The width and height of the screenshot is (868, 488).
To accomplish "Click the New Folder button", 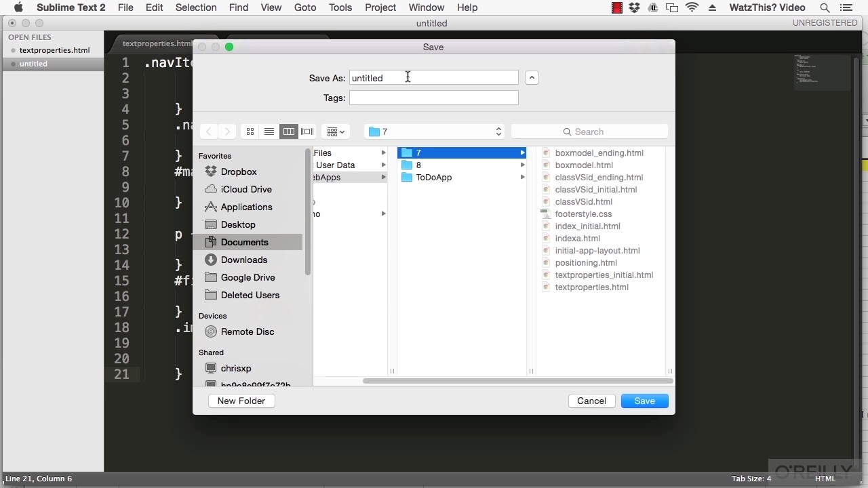I will point(241,401).
